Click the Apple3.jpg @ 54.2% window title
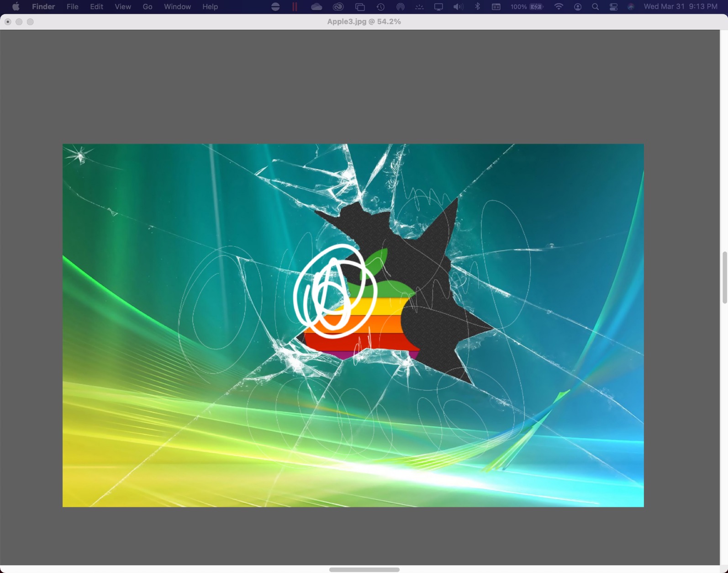728x573 pixels. click(364, 21)
